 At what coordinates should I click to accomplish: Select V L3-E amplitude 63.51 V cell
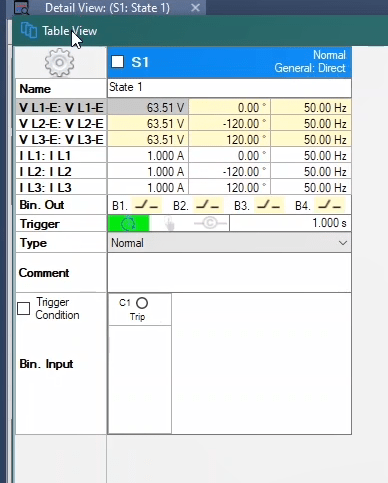click(148, 139)
